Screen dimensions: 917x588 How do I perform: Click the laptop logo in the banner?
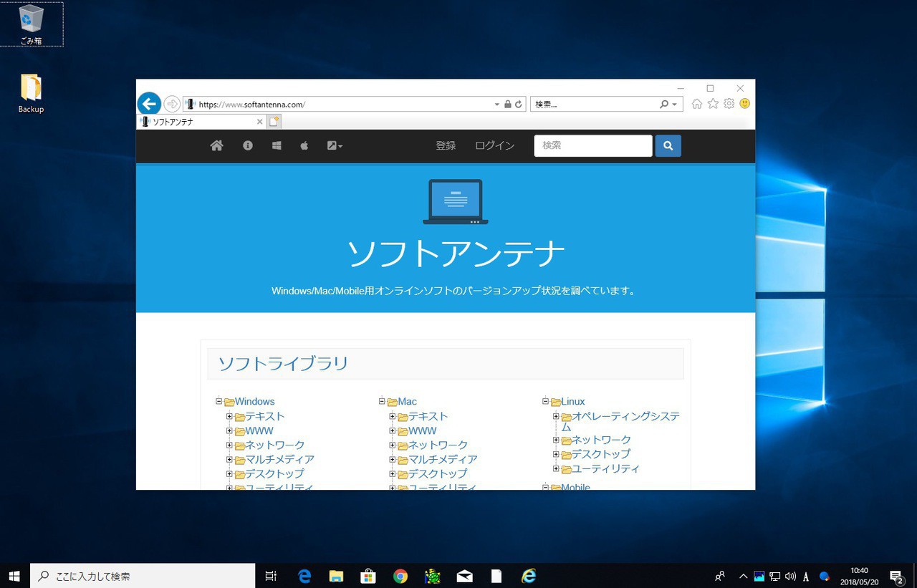point(456,202)
